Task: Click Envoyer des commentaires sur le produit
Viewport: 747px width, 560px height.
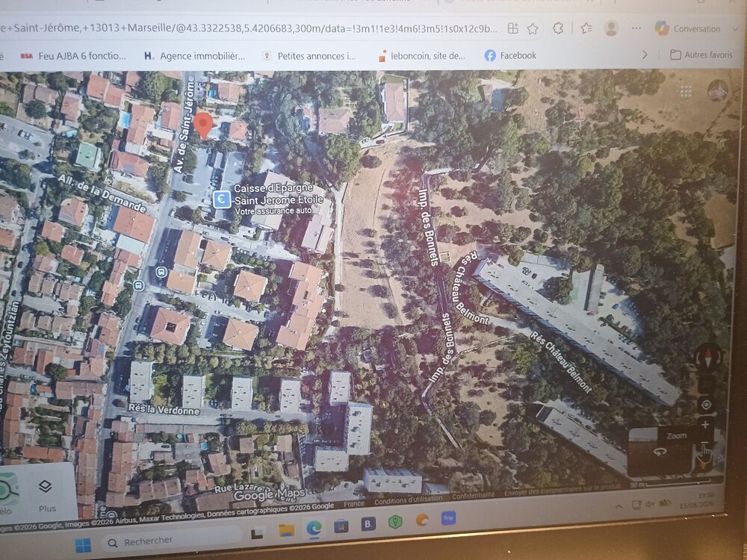Action: 562,491
